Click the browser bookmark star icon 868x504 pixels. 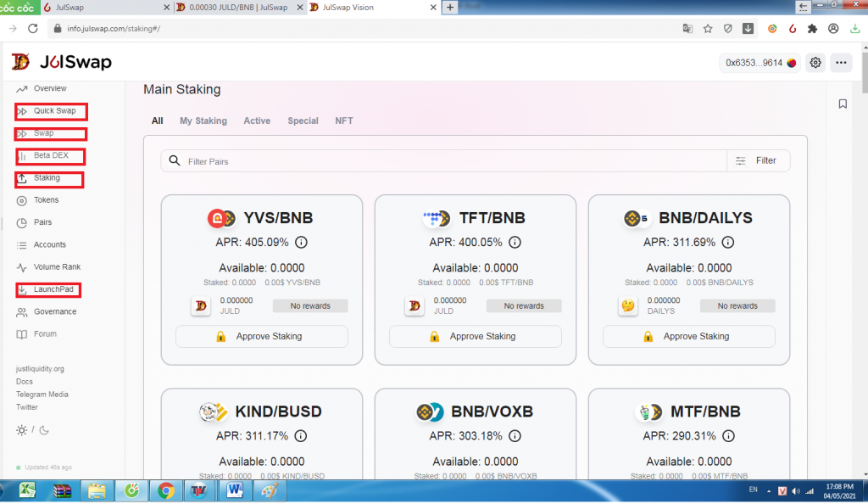[x=708, y=28]
